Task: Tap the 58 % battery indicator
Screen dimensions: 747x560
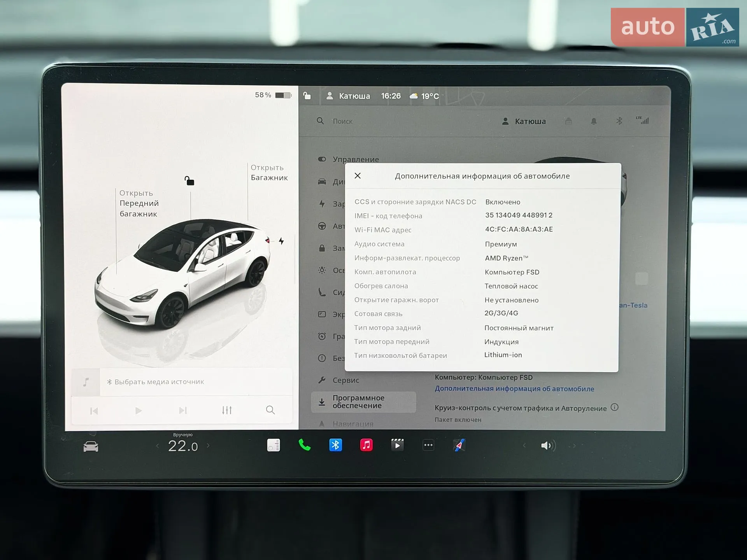Action: tap(273, 95)
